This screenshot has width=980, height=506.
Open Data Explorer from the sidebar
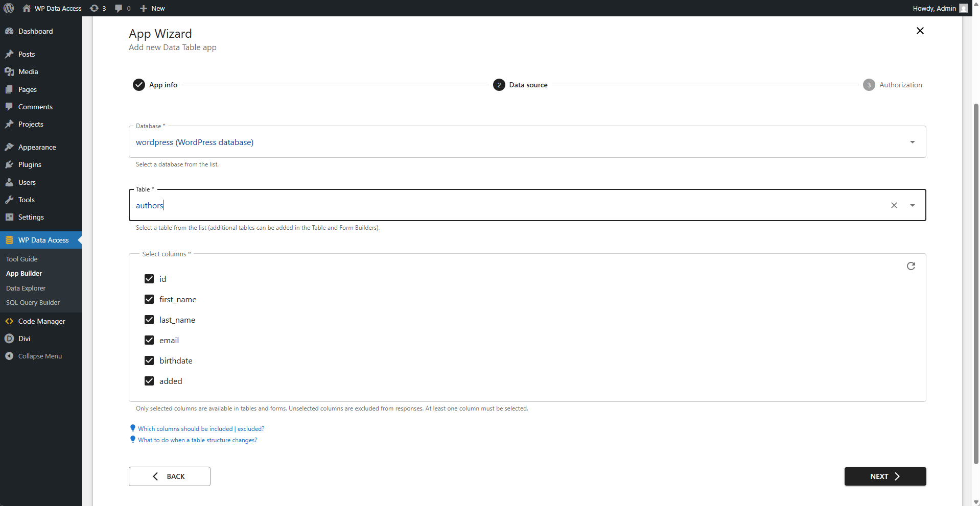[26, 288]
